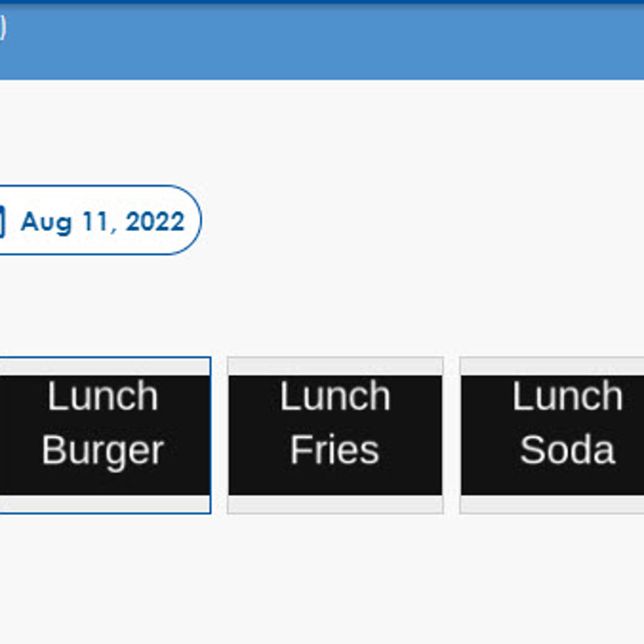
Task: Click the gray strip above Lunch Fries
Action: (x=335, y=366)
